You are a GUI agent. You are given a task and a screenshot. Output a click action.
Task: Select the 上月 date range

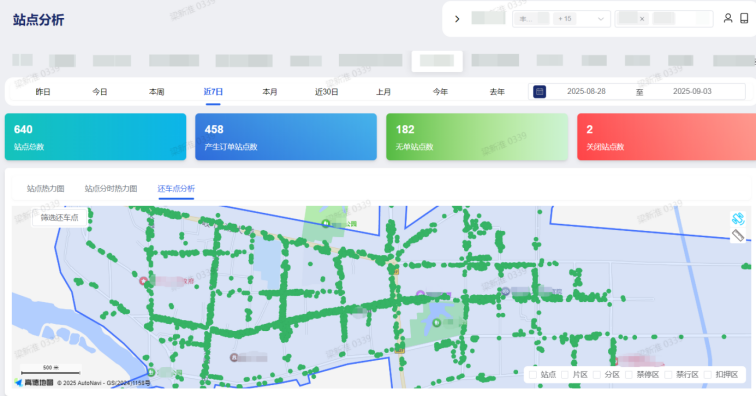point(383,92)
